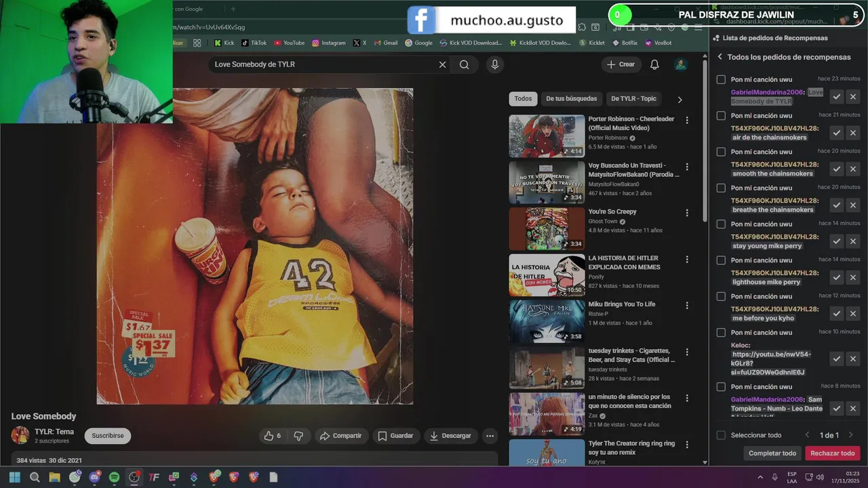Open the X bookmark
The image size is (868, 488).
tap(359, 43)
